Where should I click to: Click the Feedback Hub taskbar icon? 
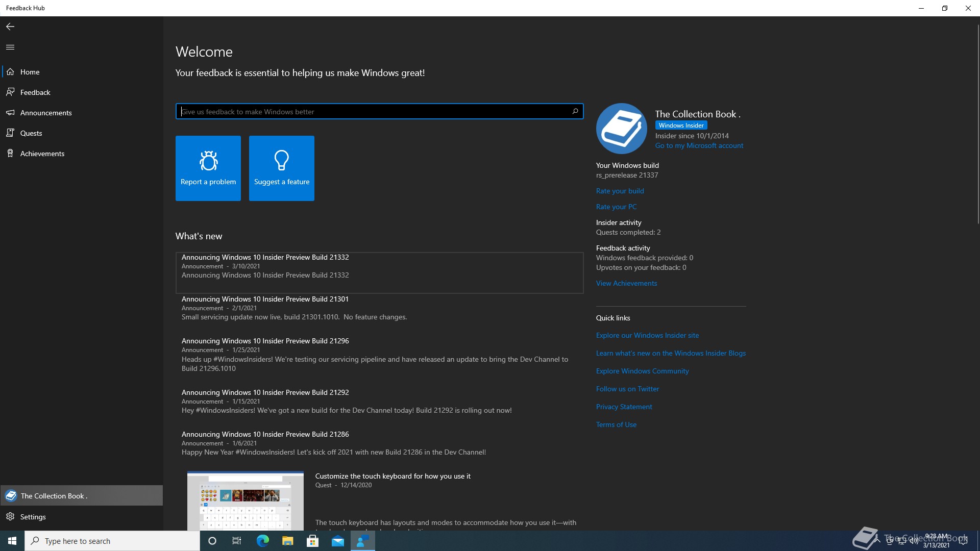363,541
